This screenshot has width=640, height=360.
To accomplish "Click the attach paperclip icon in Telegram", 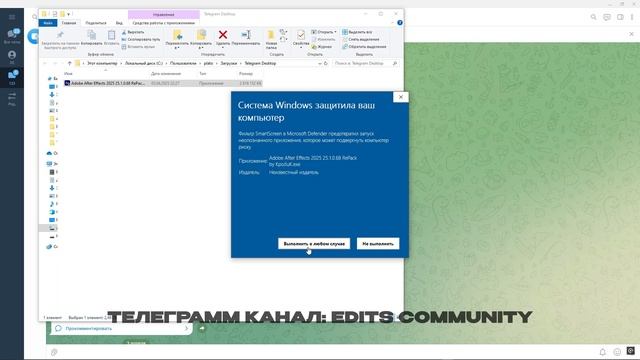I will [x=54, y=352].
